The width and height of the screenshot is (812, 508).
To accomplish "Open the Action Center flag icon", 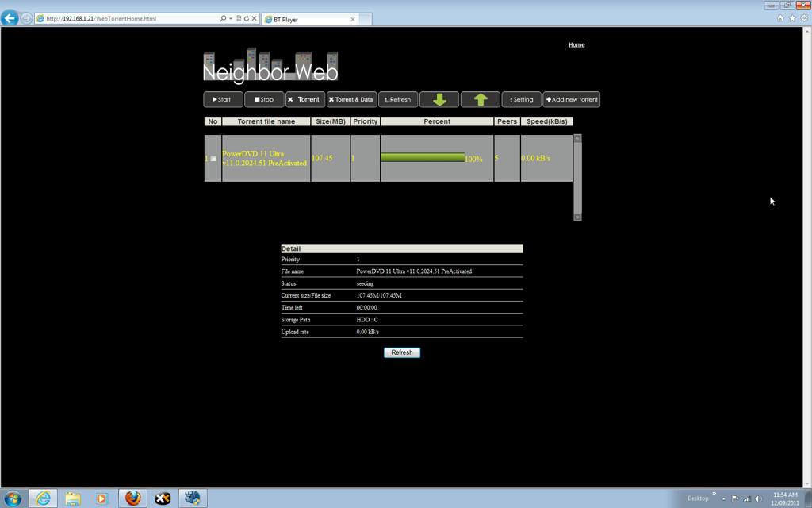I will coord(735,498).
